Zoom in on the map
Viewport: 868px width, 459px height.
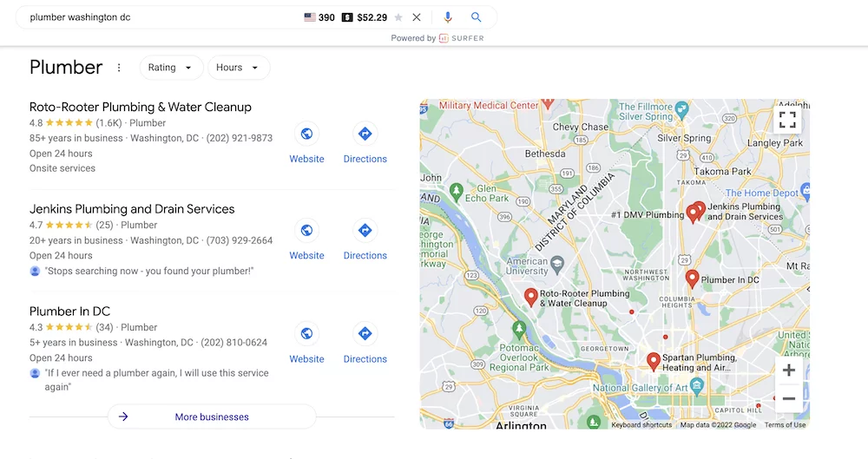coord(789,370)
